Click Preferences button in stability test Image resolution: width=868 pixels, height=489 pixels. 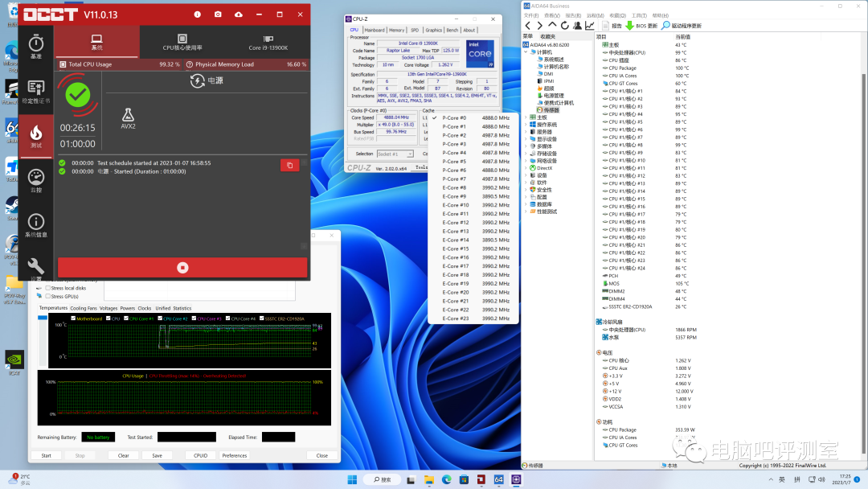(235, 456)
